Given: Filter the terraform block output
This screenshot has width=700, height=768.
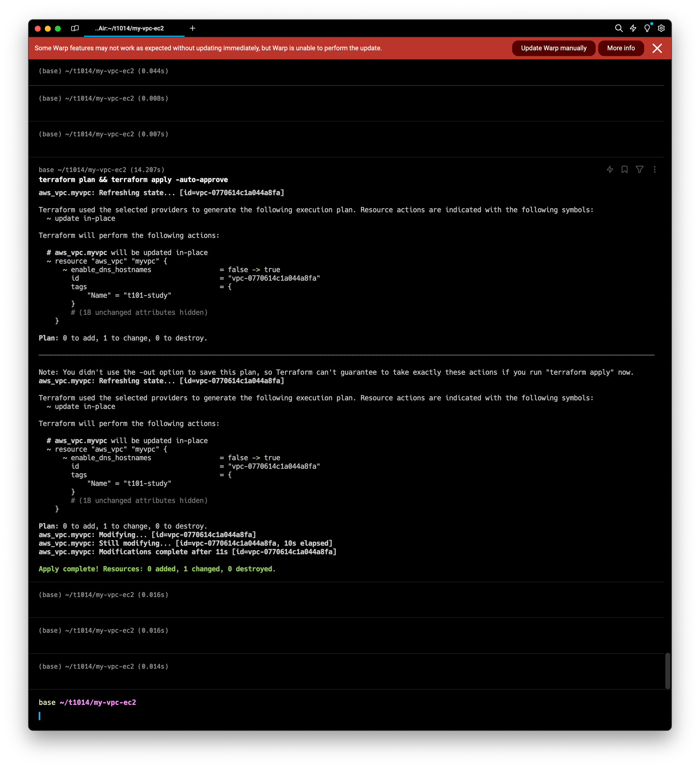Looking at the screenshot, I should click(639, 169).
